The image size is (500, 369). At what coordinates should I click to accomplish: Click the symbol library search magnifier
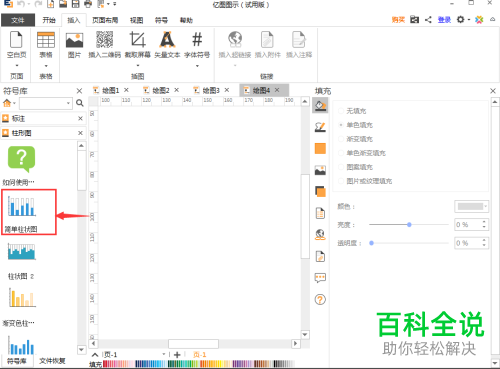80,103
